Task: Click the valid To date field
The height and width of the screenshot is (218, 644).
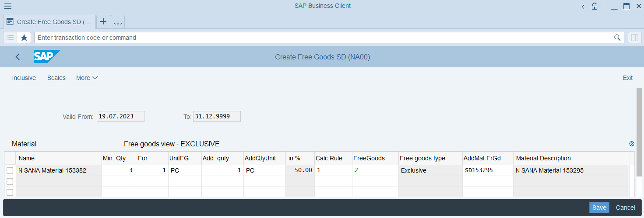Action: pos(217,117)
